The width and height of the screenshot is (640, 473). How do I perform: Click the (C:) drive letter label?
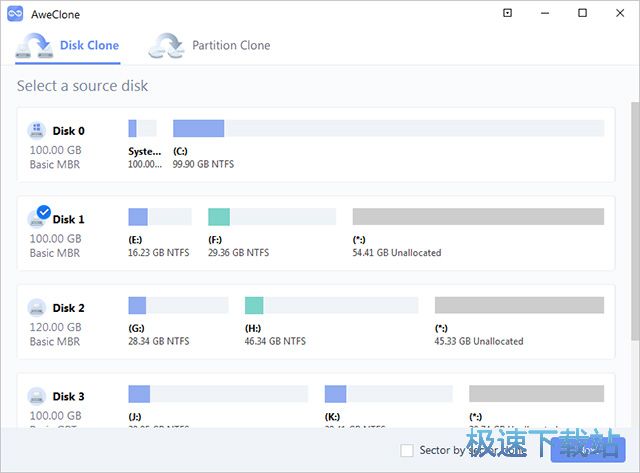click(180, 151)
